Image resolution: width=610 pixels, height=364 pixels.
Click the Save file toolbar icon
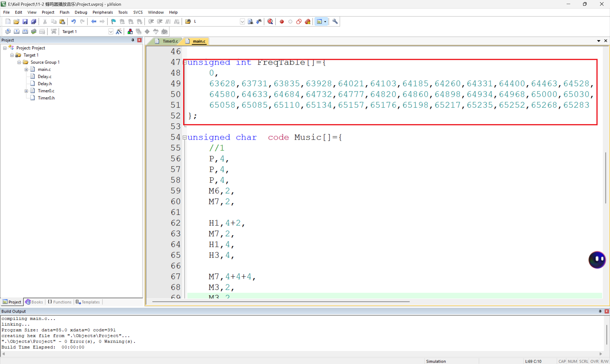click(25, 22)
